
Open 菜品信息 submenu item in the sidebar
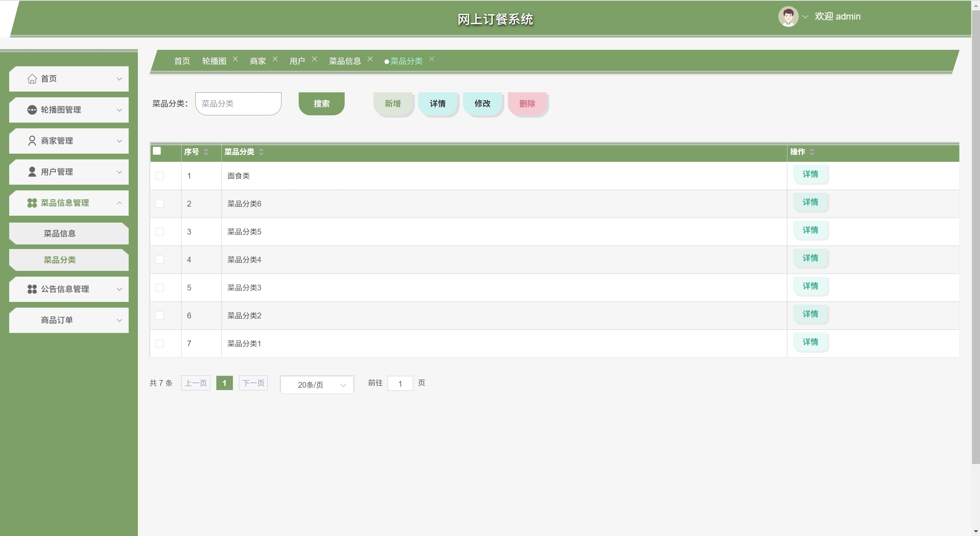pos(60,233)
